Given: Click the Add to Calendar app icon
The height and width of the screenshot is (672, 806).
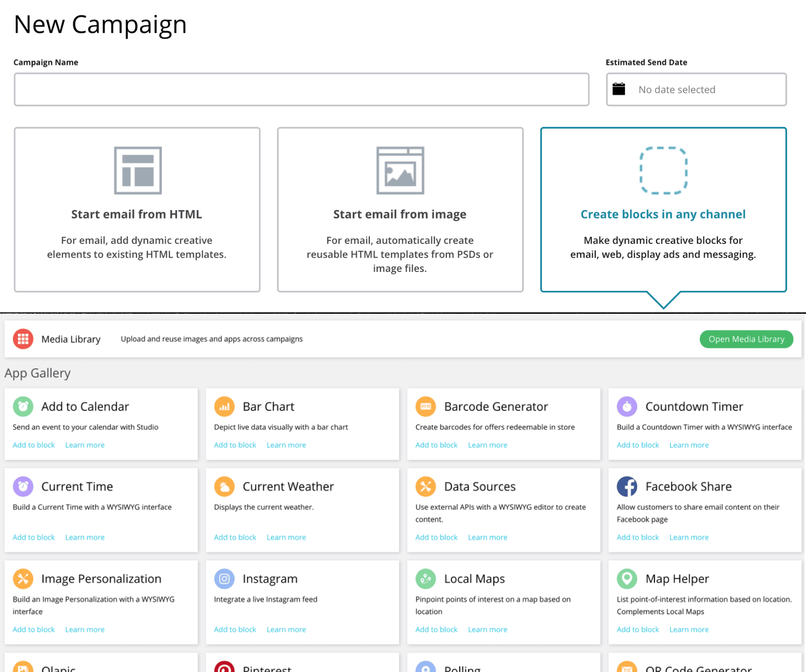Looking at the screenshot, I should pos(23,407).
